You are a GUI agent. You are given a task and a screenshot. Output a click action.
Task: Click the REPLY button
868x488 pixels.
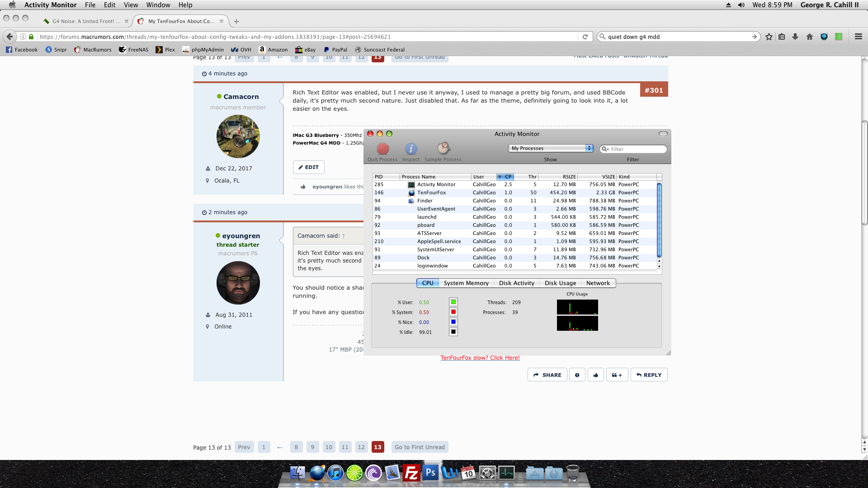pos(649,375)
